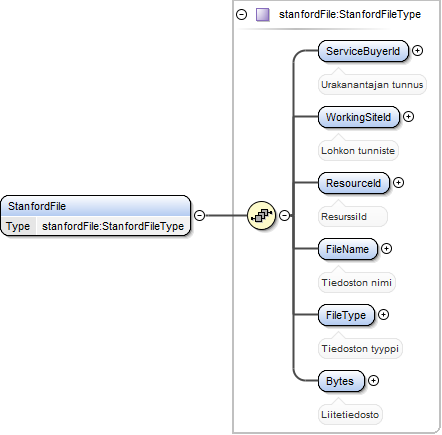
Task: Collapse the StanfordFile root element
Action: [x=199, y=215]
